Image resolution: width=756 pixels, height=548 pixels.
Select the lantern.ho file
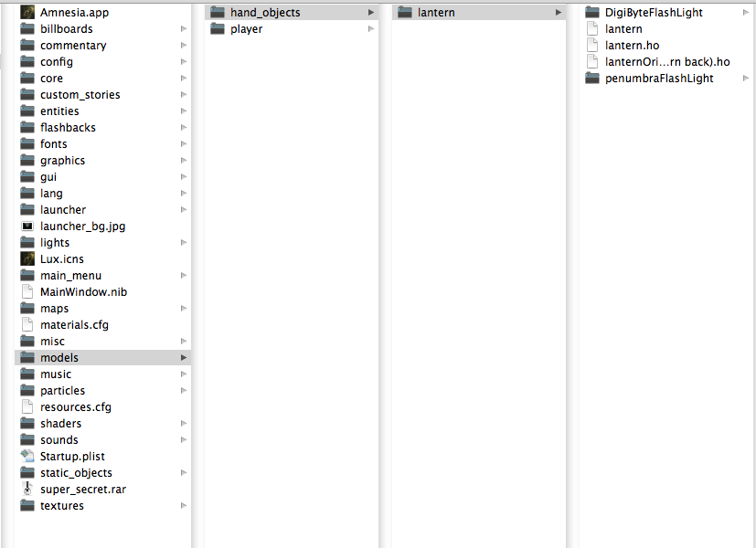click(632, 46)
